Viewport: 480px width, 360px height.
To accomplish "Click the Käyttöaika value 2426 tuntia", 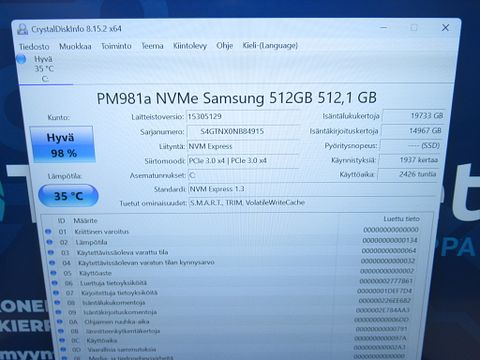I will (407, 174).
